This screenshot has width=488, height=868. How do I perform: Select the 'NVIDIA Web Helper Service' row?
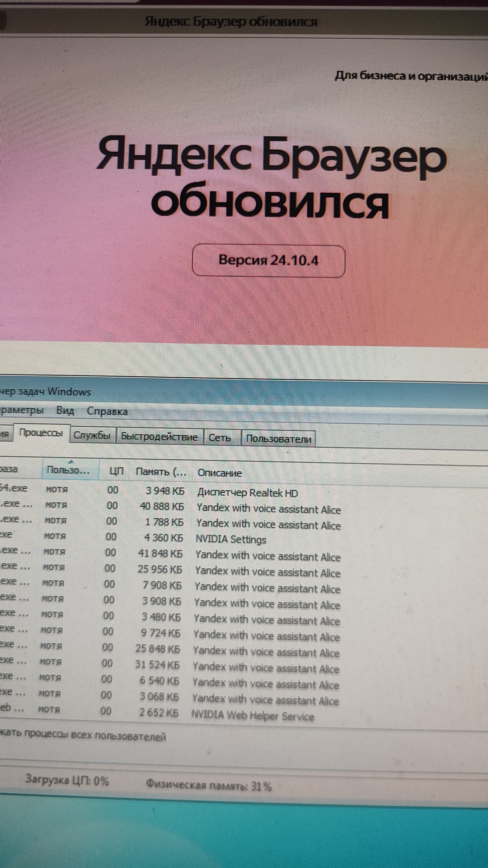point(253,716)
